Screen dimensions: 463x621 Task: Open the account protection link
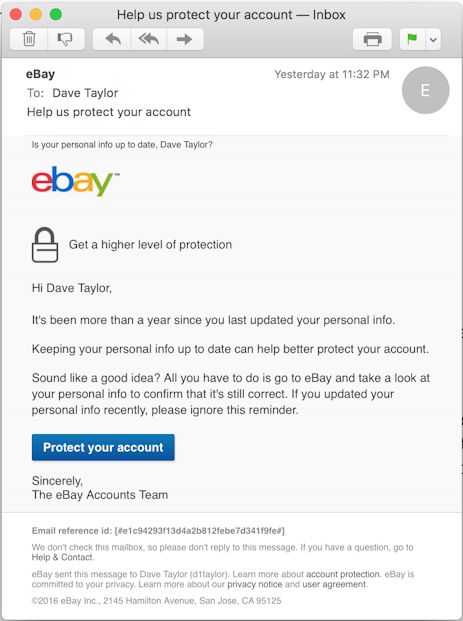[x=343, y=574]
